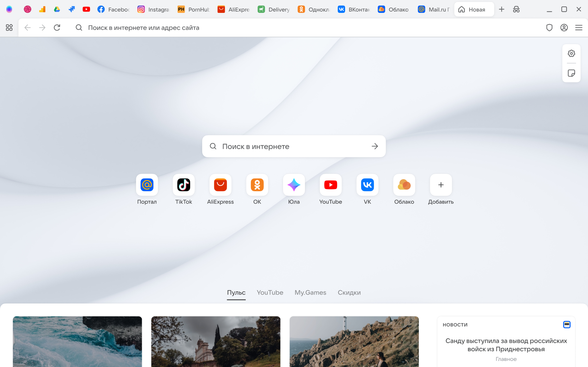Switch to the ВКонтакте tab
The height and width of the screenshot is (367, 588).
pos(354,9)
